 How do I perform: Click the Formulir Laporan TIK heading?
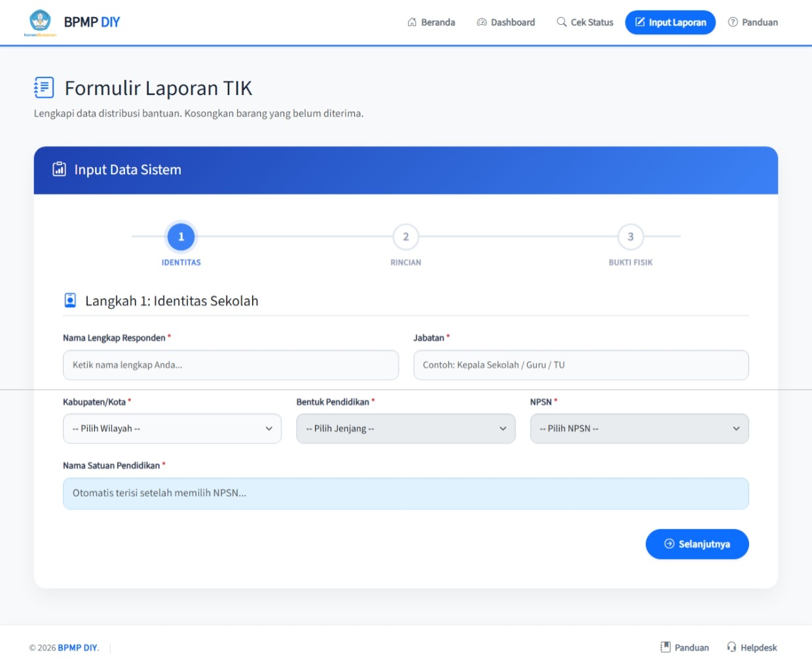pos(158,88)
